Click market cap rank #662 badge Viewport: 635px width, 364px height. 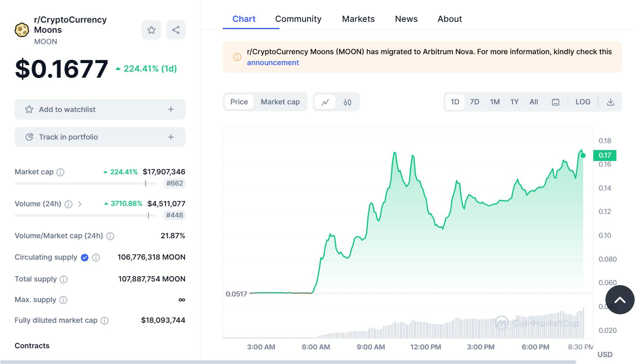click(175, 183)
